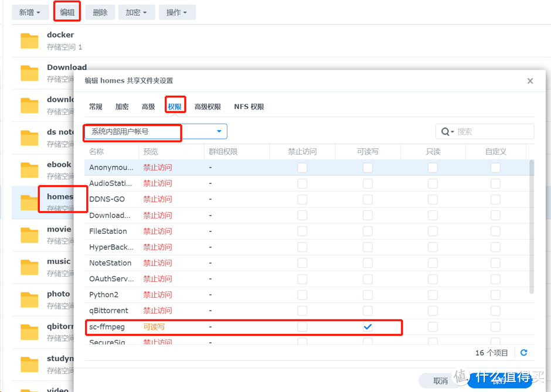Switch to the 加密 tab in dialog
Image resolution: width=551 pixels, height=392 pixels.
[x=122, y=107]
